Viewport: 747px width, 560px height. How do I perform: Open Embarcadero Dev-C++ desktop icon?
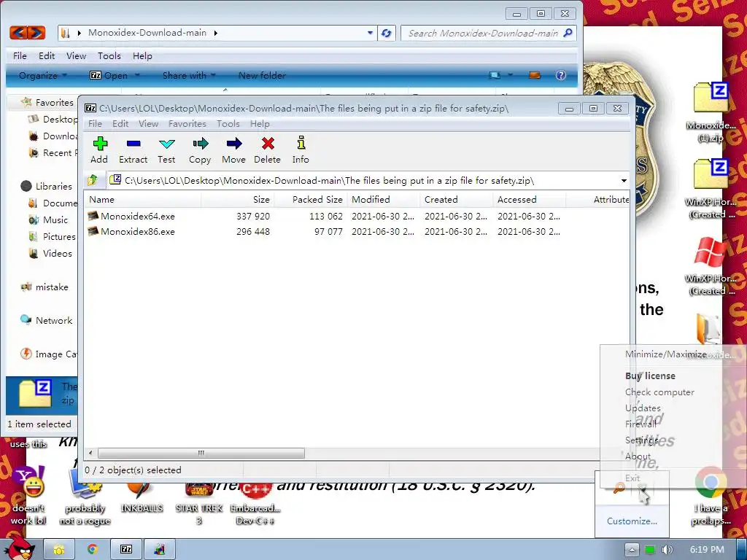(255, 502)
